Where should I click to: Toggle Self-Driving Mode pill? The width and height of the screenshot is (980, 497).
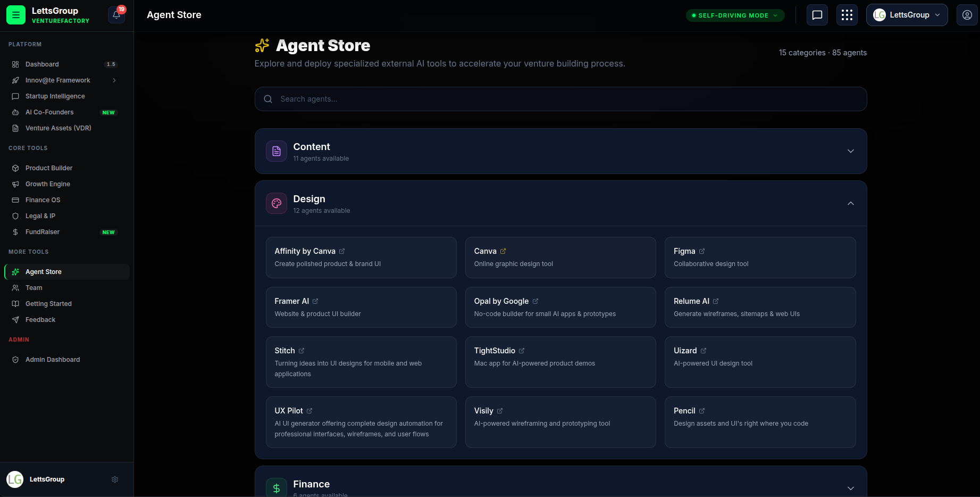pyautogui.click(x=735, y=15)
